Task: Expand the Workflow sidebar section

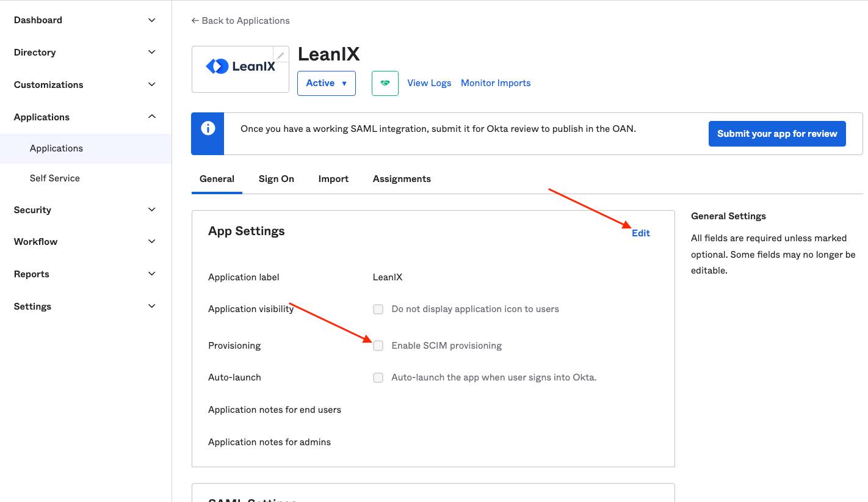Action: [85, 242]
